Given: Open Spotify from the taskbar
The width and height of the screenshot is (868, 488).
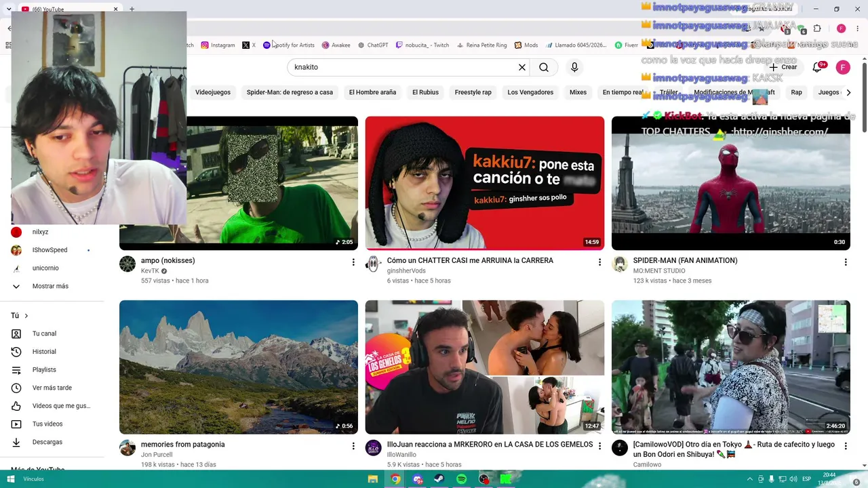Looking at the screenshot, I should coord(462,479).
